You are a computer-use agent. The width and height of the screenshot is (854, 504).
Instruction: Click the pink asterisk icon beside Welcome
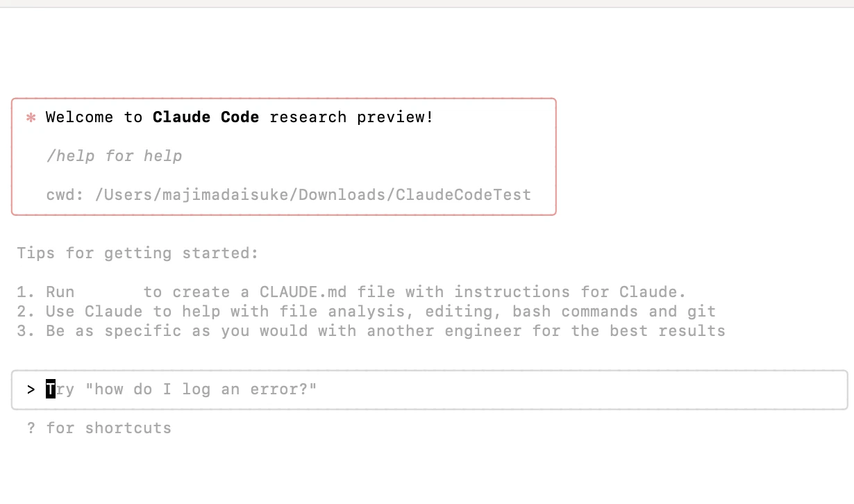tap(31, 118)
